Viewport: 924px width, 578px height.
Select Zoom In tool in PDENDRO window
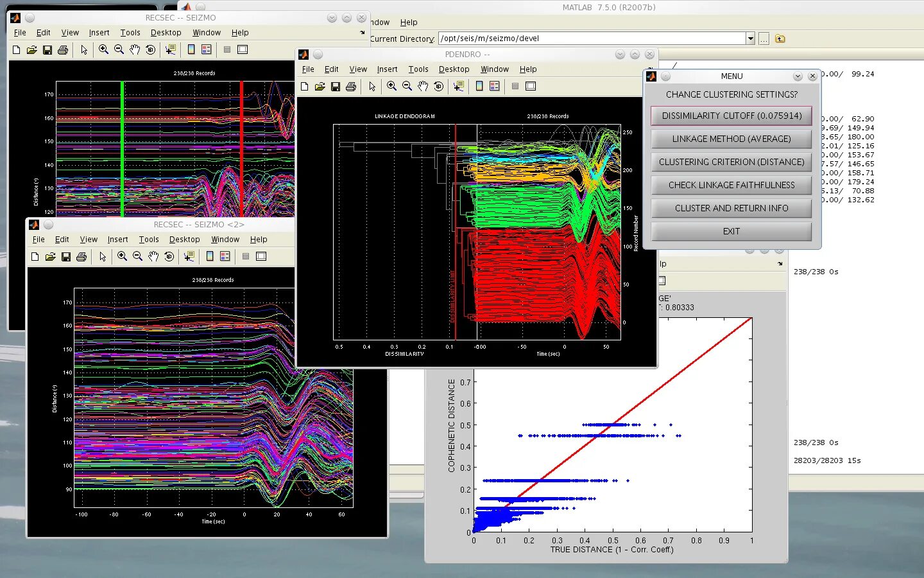[x=391, y=86]
